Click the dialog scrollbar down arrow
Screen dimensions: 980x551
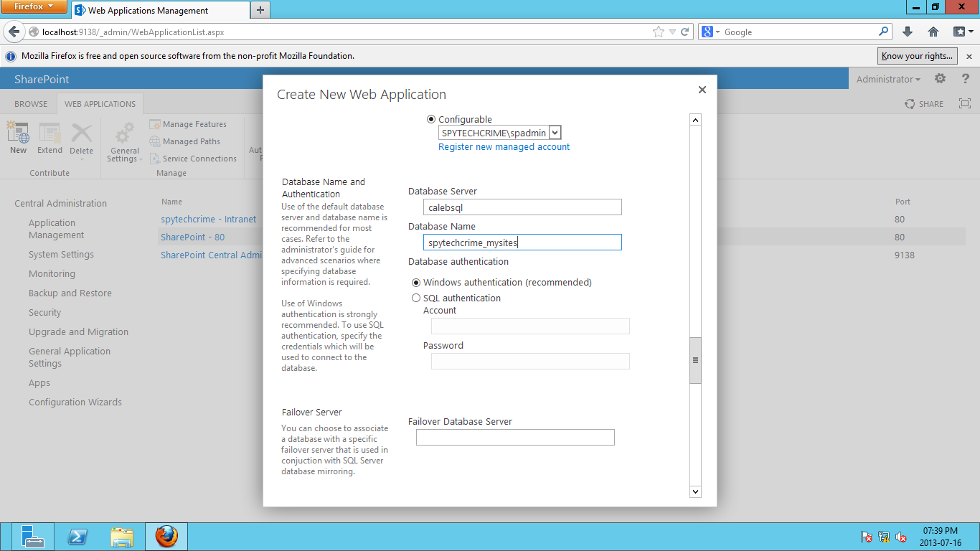(695, 491)
